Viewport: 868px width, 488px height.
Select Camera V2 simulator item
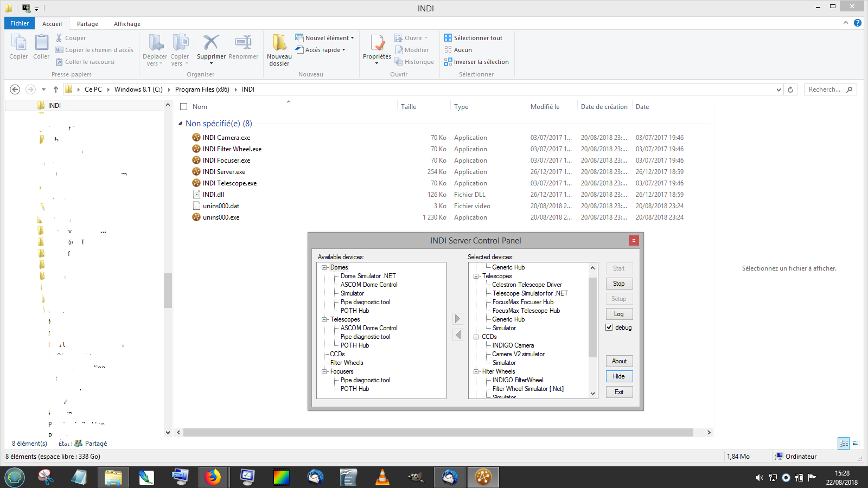tap(519, 354)
